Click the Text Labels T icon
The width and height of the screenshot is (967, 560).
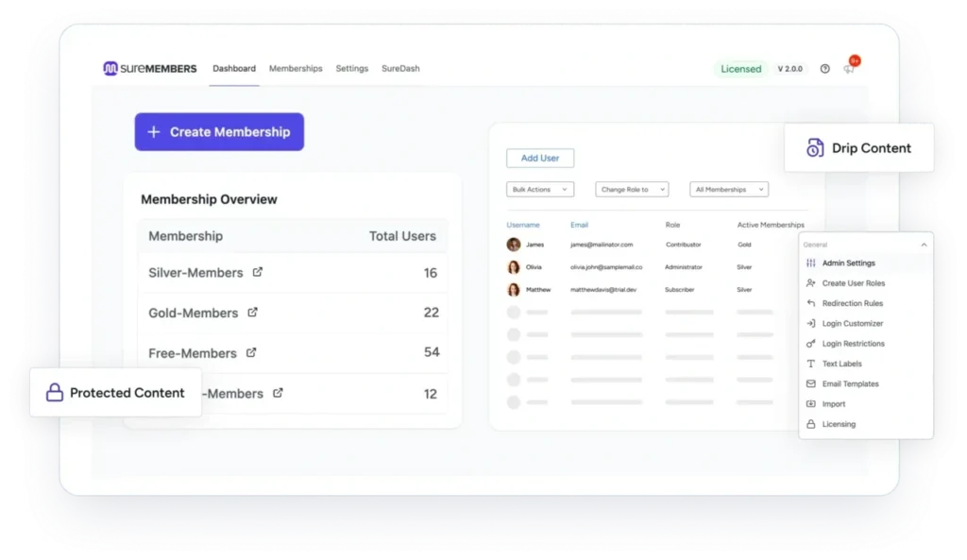point(811,364)
